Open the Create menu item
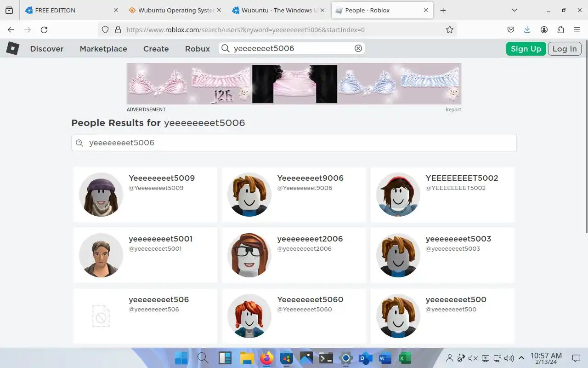 click(156, 49)
